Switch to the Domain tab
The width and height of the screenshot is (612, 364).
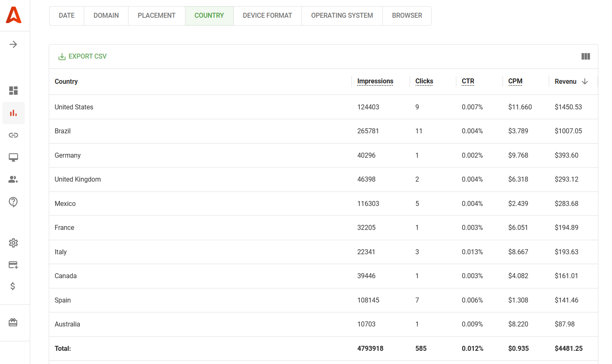[106, 16]
